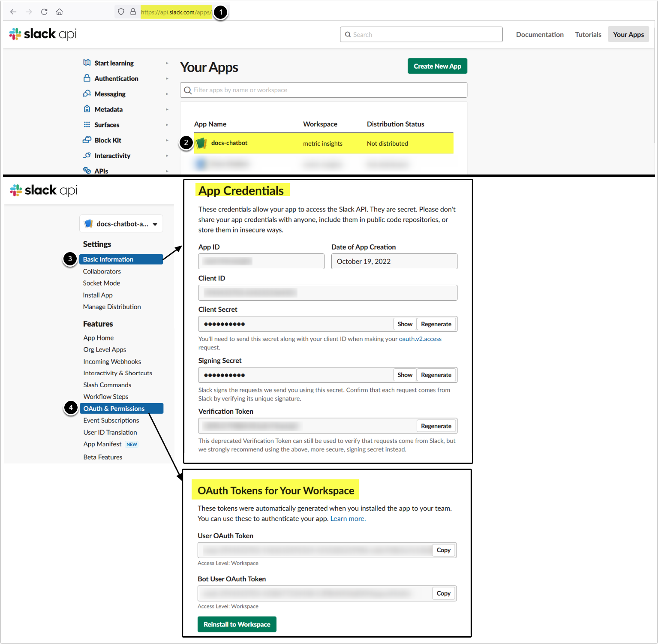Viewport: 658px width, 644px height.
Task: Copy the User OAuth Token
Action: [444, 550]
